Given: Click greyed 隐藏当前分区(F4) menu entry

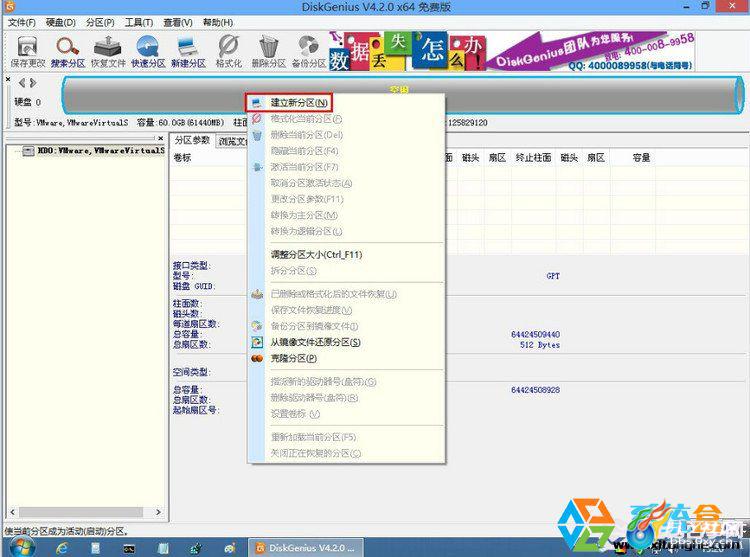Looking at the screenshot, I should tap(347, 151).
